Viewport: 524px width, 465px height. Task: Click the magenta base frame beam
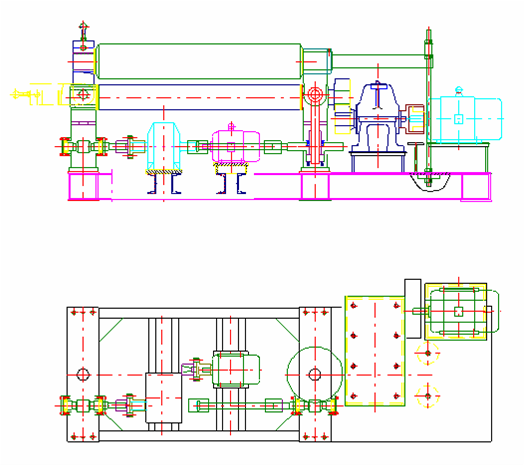coord(279,186)
